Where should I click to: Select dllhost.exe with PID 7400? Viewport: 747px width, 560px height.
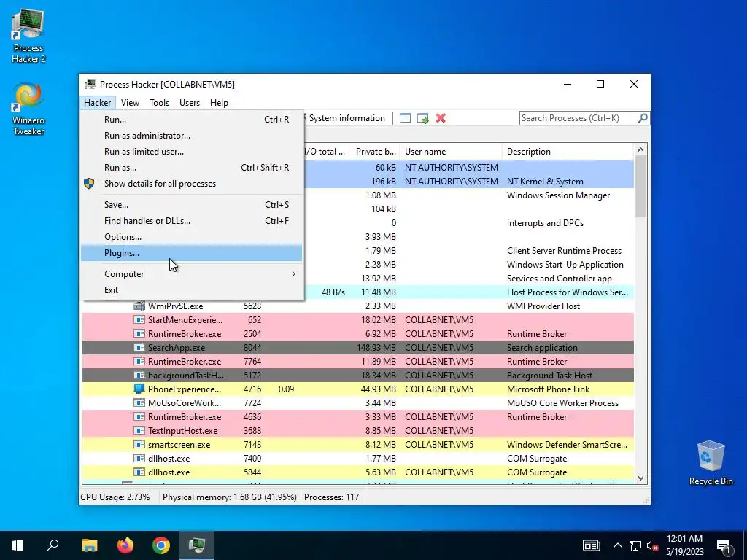tap(357, 459)
